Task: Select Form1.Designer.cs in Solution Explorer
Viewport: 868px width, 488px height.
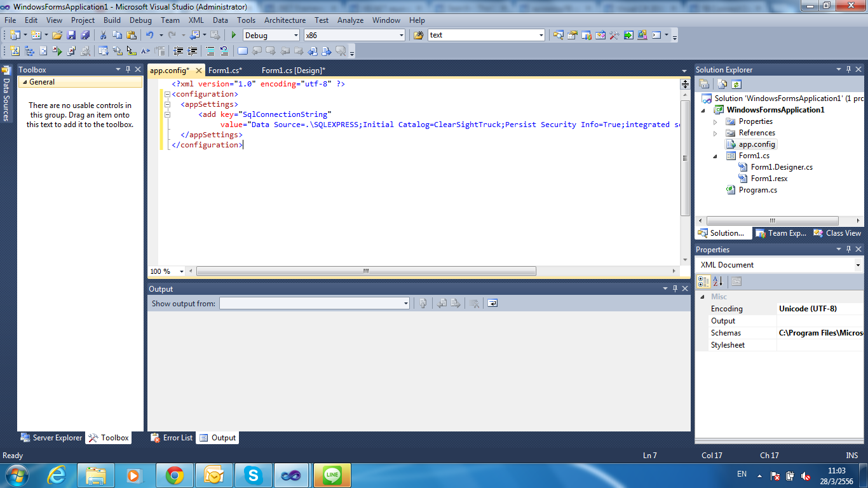Action: pos(782,167)
